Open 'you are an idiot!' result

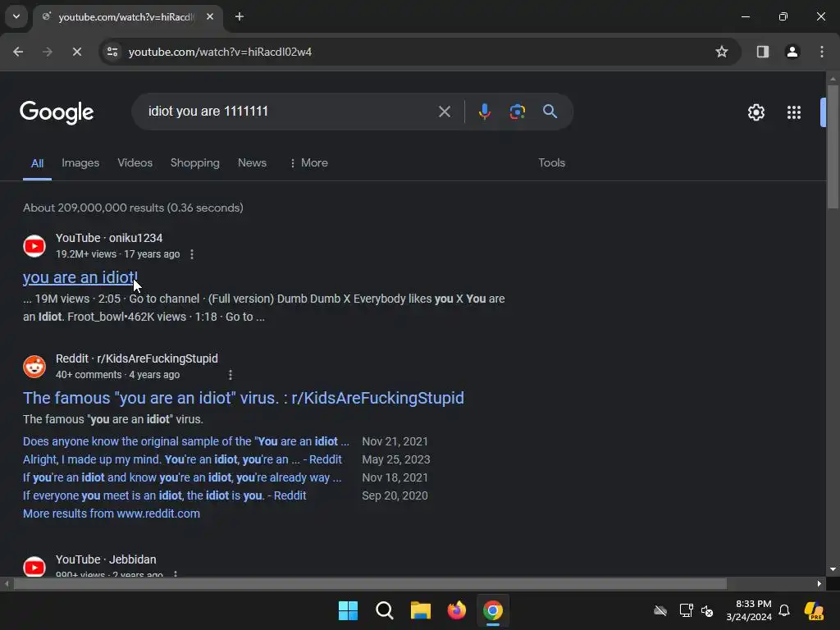[80, 277]
